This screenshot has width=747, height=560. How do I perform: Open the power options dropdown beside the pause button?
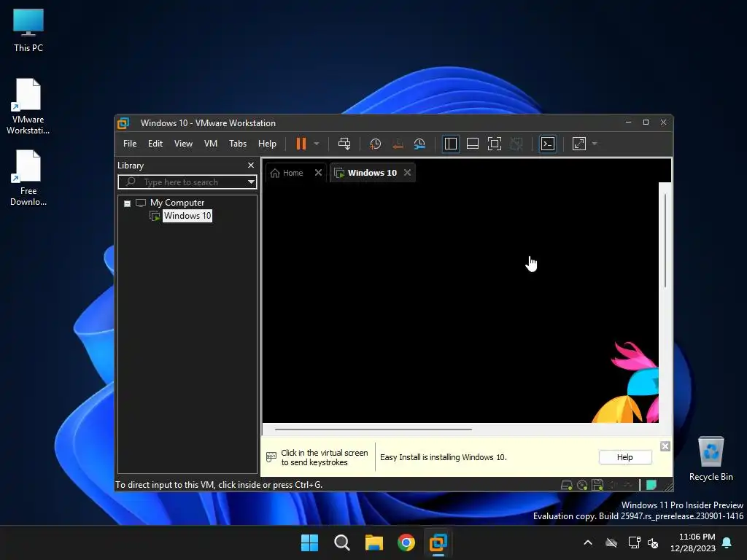317,144
